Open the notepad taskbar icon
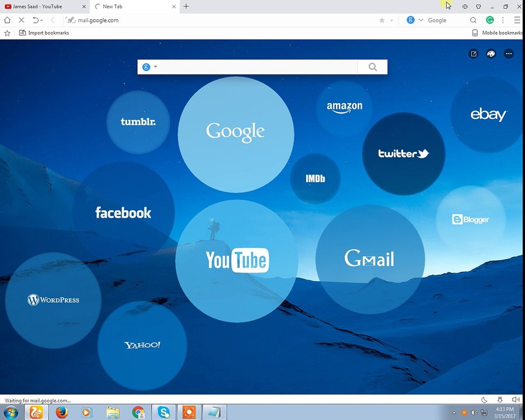The height and width of the screenshot is (420, 525). [214, 412]
